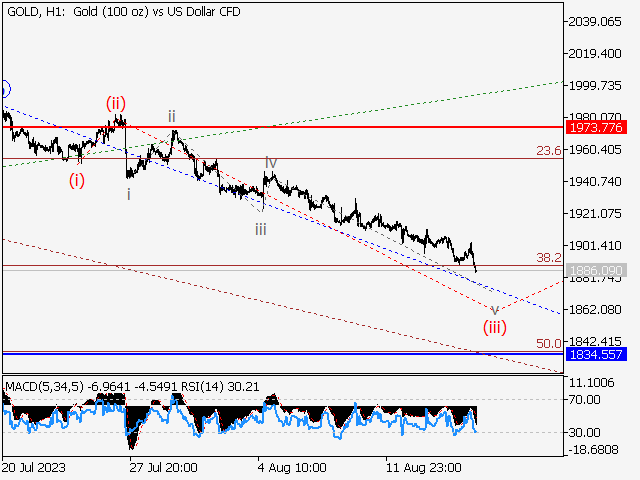640x480 pixels.
Task: Click the '11 Aug 23:00' time label
Action: coord(424,468)
